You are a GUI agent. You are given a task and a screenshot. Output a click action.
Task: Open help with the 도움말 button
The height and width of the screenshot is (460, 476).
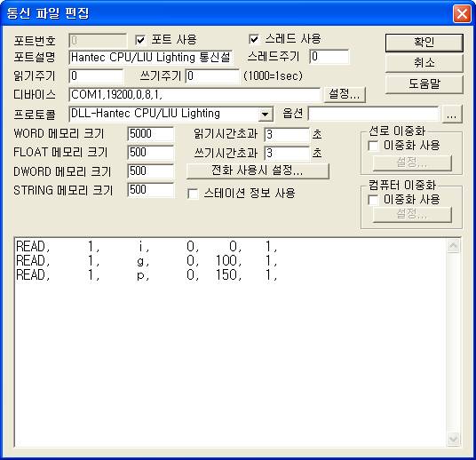(424, 83)
